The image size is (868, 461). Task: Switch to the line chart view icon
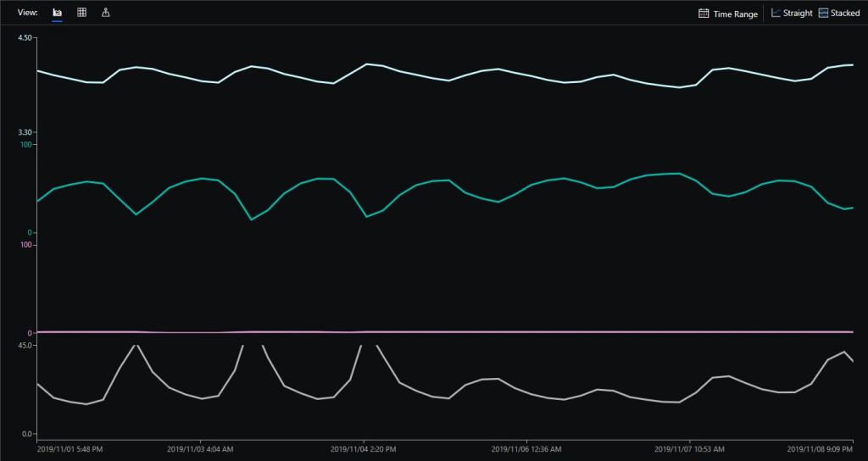click(57, 13)
